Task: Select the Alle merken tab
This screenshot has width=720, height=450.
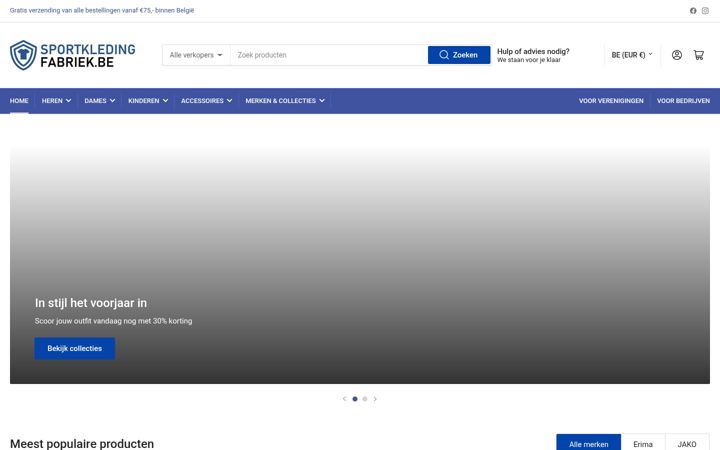Action: (588, 444)
